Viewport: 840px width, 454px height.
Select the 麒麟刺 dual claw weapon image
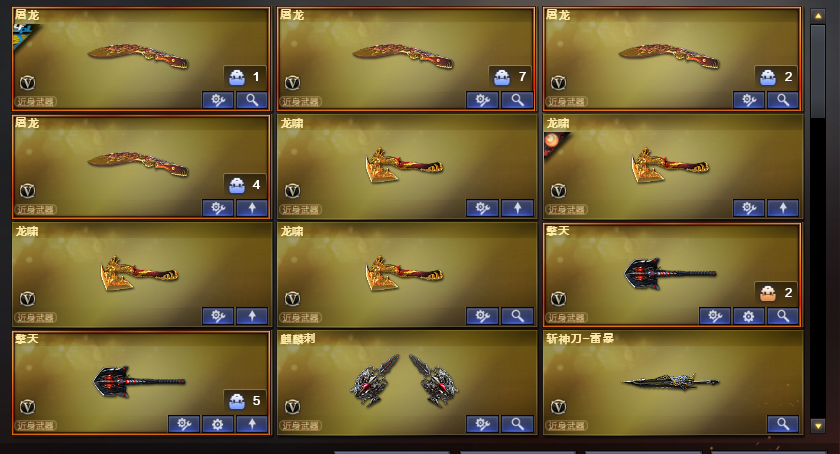(404, 379)
